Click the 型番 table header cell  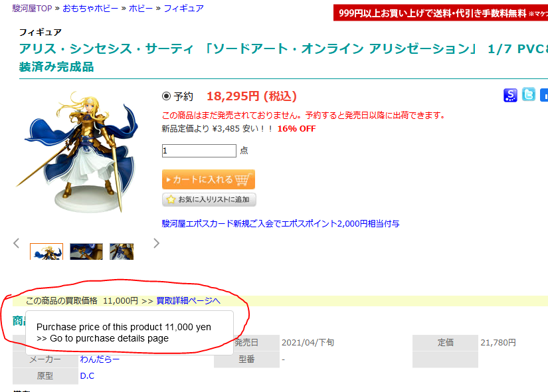(x=246, y=359)
